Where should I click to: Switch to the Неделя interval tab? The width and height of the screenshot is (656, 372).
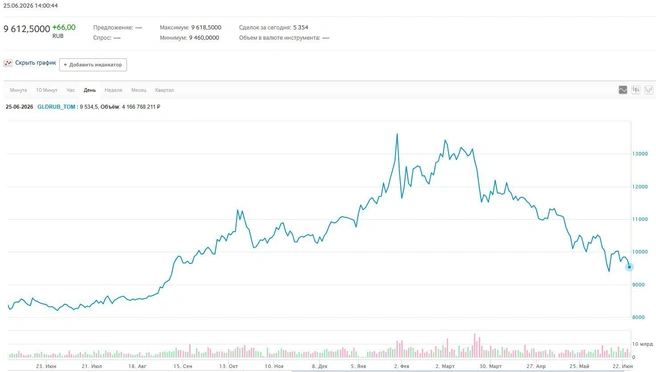pos(113,90)
